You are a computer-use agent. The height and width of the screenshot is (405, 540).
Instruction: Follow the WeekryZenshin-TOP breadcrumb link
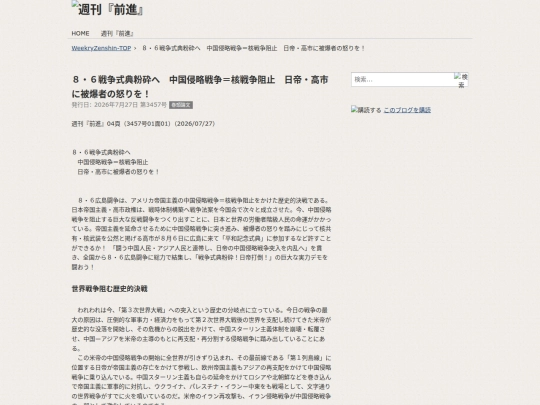(x=101, y=48)
